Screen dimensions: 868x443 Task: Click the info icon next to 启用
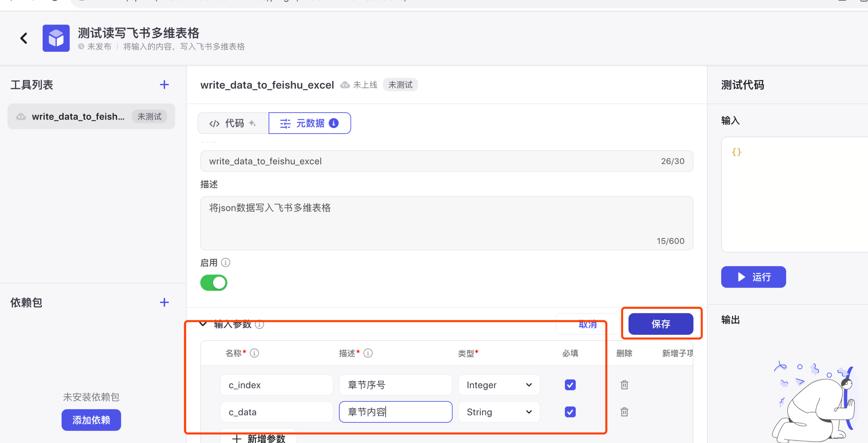tap(225, 262)
